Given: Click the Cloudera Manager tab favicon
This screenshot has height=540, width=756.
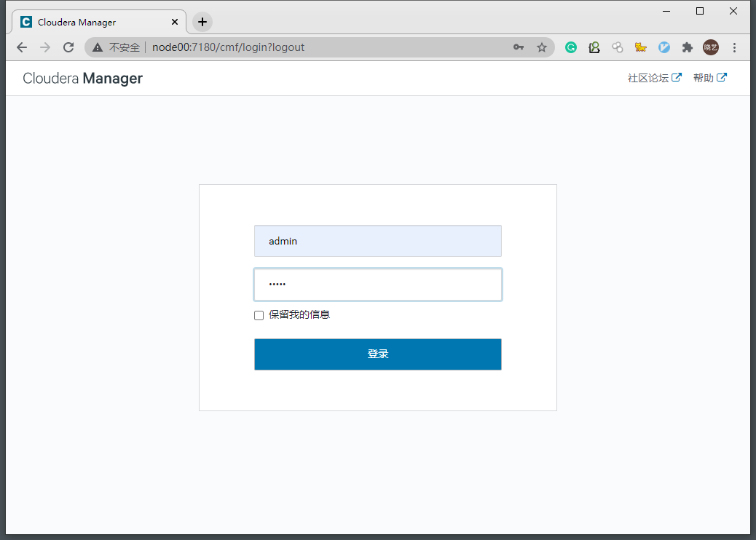Looking at the screenshot, I should 26,22.
